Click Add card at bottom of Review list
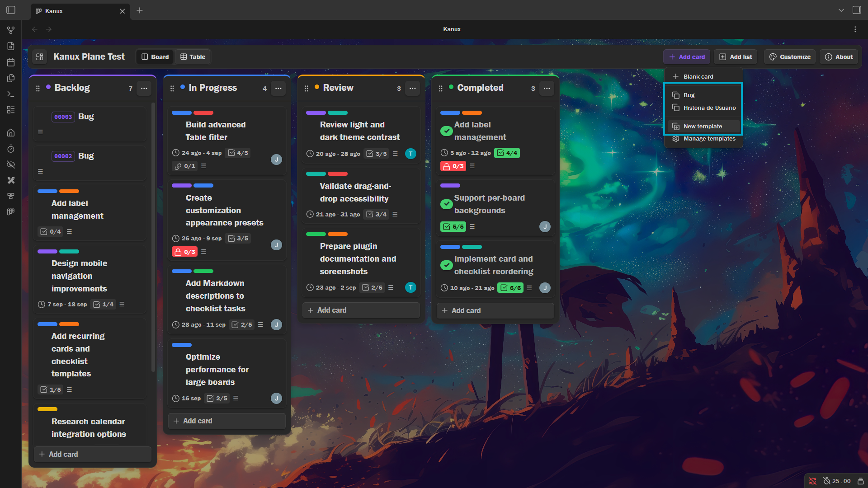Screen dimensions: 868x488 pos(361,310)
